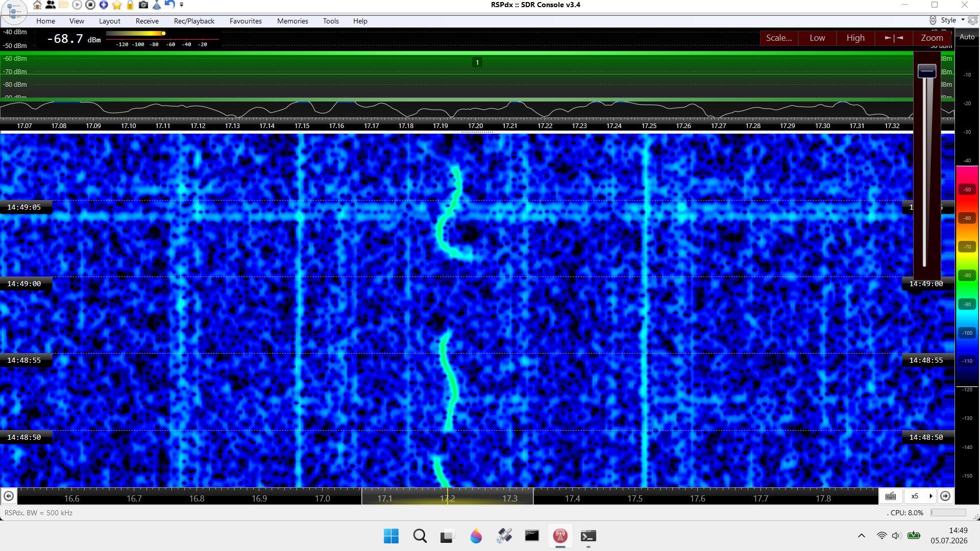
Task: Open the View ribbon tab
Action: (77, 21)
